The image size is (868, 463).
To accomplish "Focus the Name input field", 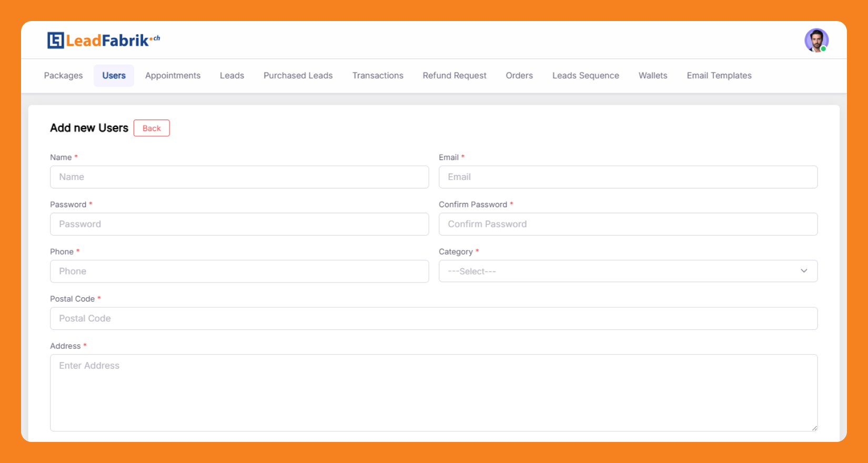I will (x=239, y=177).
